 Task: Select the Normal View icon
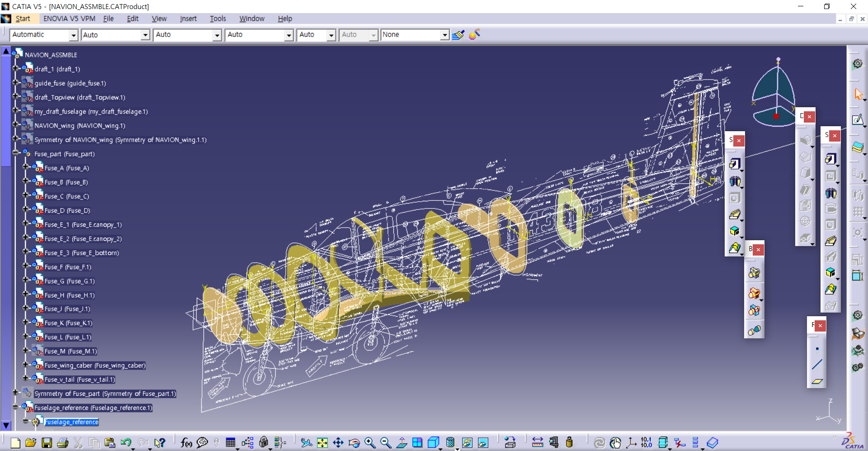[x=401, y=443]
